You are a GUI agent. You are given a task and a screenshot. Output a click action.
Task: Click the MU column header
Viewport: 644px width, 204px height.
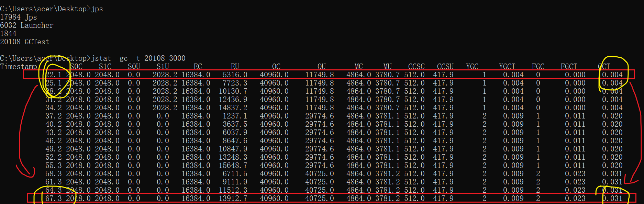387,67
